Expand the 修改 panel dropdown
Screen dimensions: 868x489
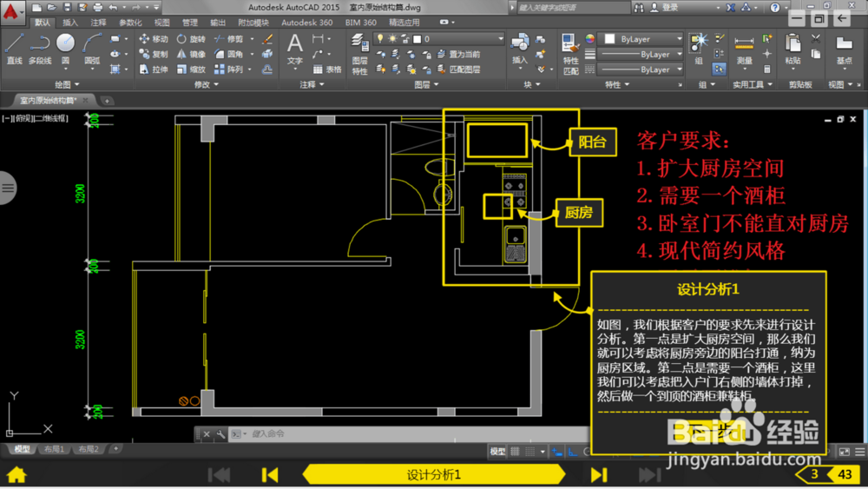(206, 84)
